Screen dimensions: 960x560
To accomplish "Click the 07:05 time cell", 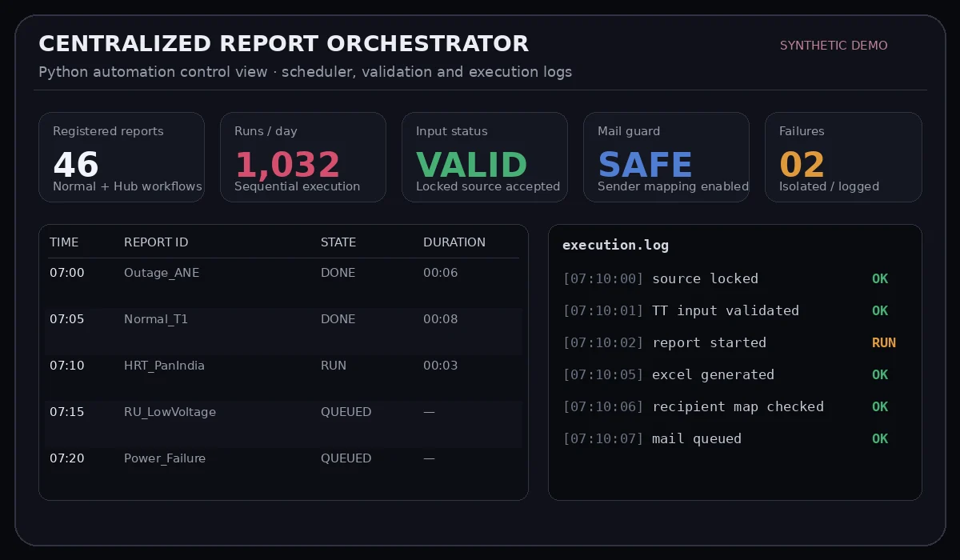I will (x=67, y=319).
